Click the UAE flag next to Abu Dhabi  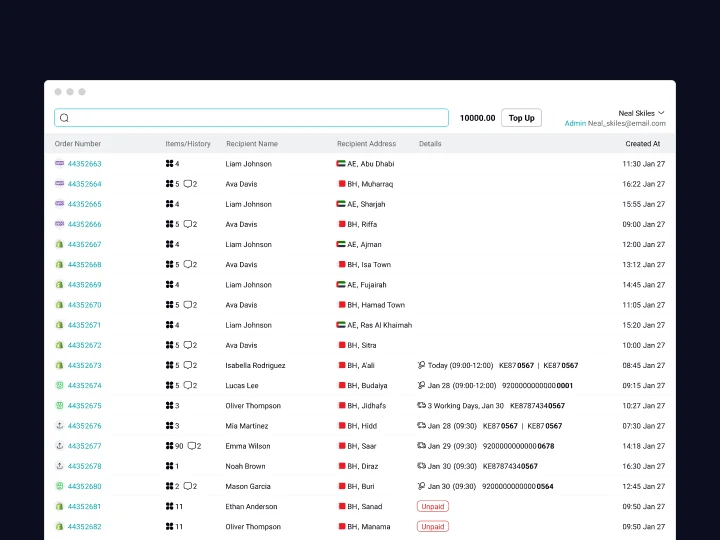point(341,163)
